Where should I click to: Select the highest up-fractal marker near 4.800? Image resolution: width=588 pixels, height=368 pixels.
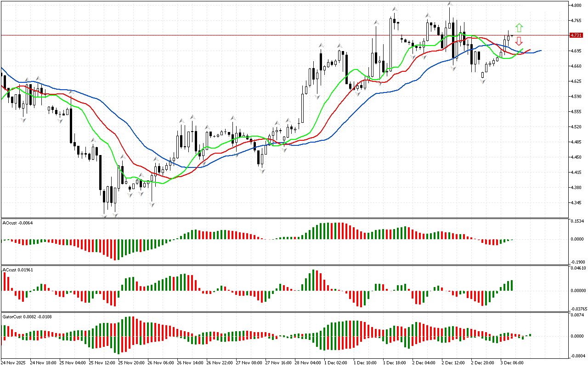[449, 4]
